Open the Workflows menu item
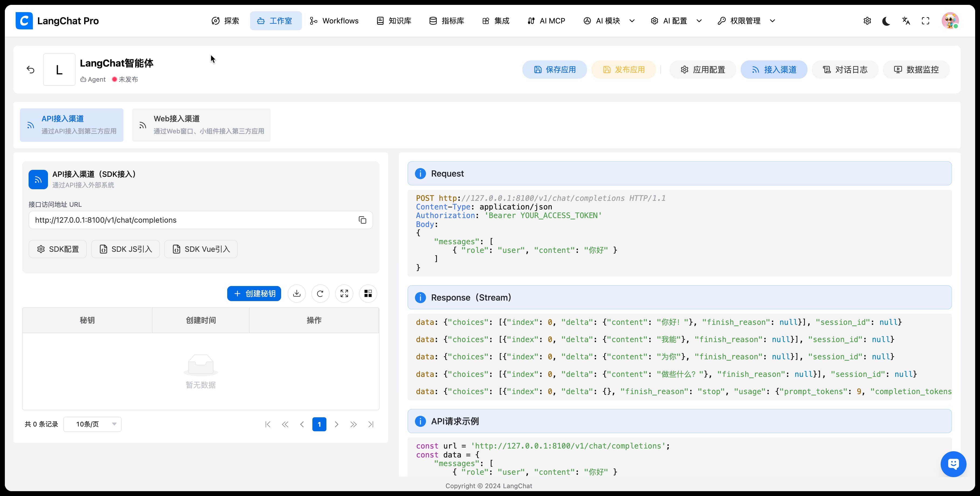The width and height of the screenshot is (980, 496). pos(334,20)
